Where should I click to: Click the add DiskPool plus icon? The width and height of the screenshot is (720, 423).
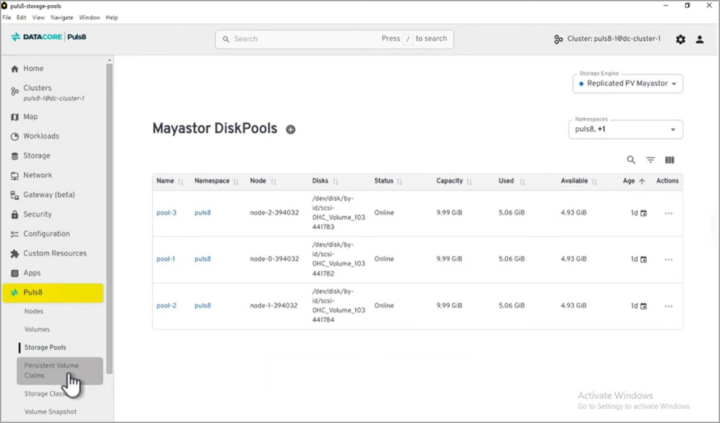tap(291, 130)
